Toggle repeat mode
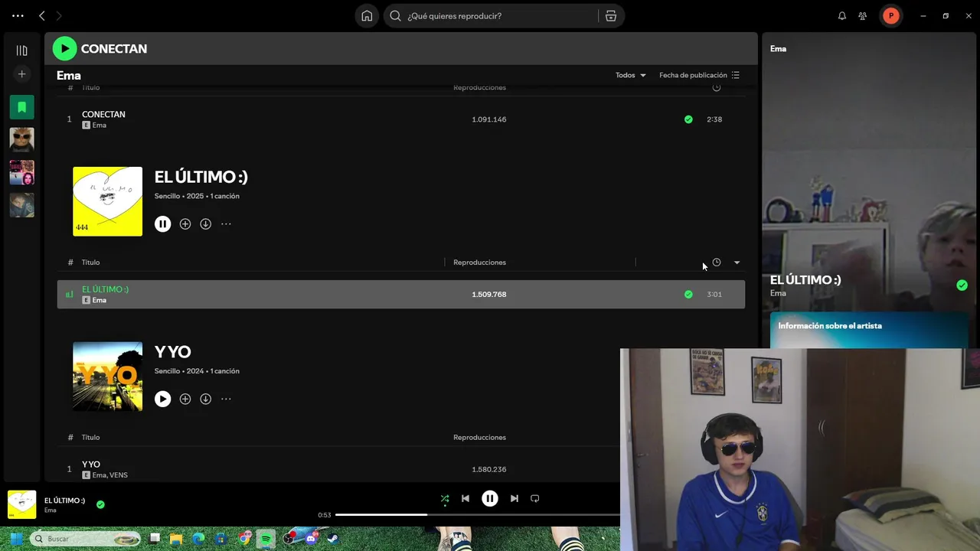Screen dimensions: 980x551 click(535, 499)
